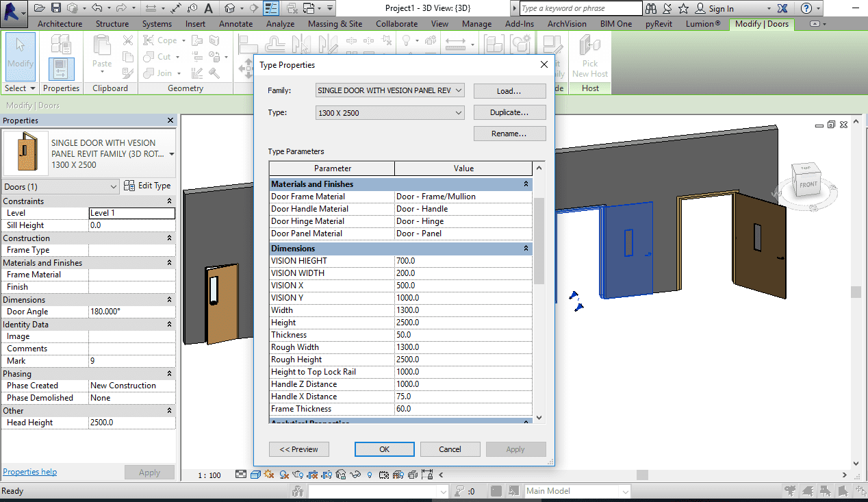Expand the Doors (1) filter dropdown

pyautogui.click(x=113, y=186)
